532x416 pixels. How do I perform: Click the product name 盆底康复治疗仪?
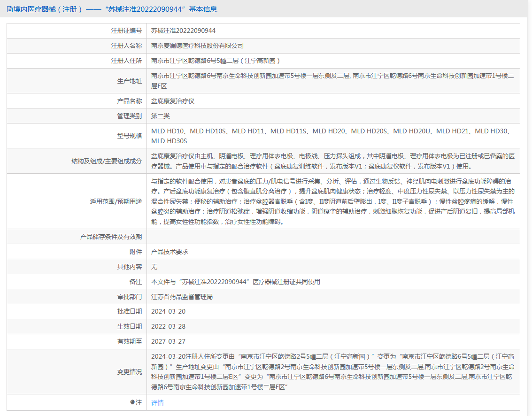click(x=172, y=101)
